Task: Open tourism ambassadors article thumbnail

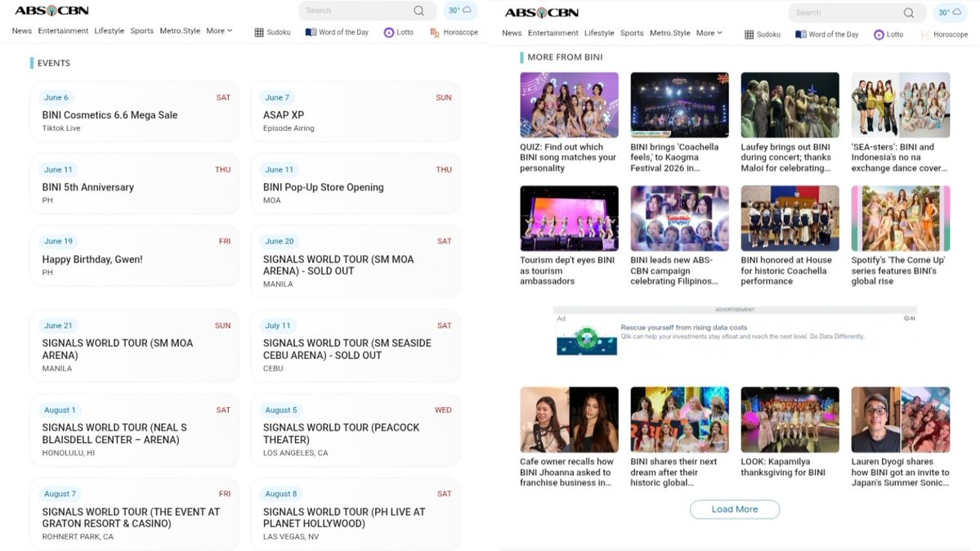Action: click(569, 218)
